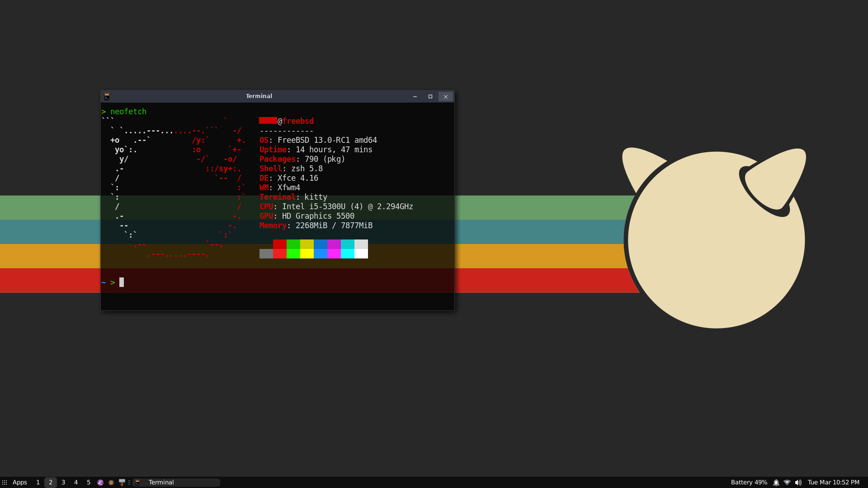Image resolution: width=868 pixels, height=488 pixels.
Task: Click the DE: Xfce 4.16 line
Action: (x=289, y=178)
